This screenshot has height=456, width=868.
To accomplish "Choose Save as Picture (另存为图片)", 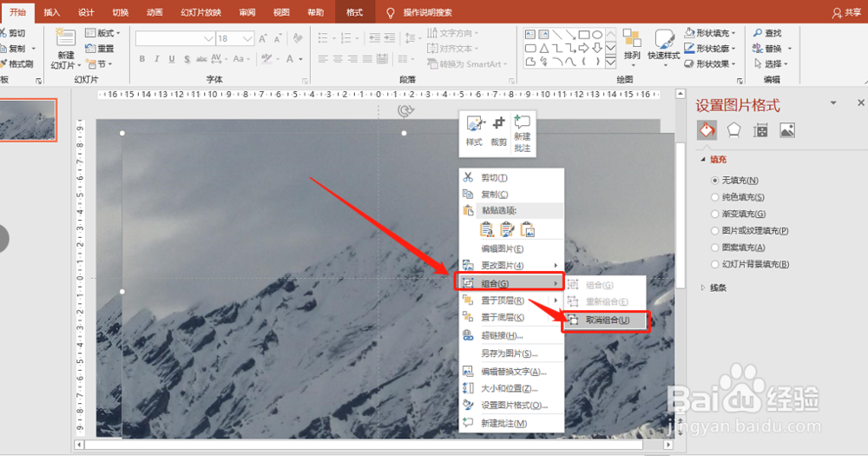I will (511, 354).
